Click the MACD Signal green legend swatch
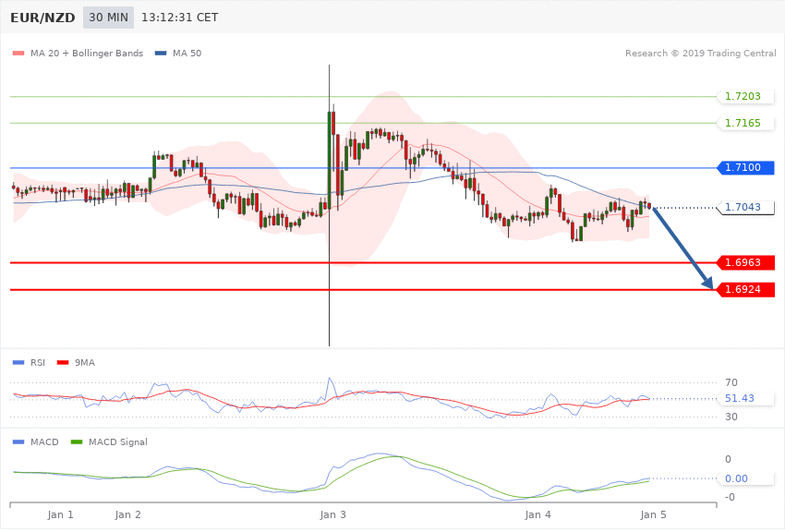Screen dimensions: 785x532 [x=77, y=441]
